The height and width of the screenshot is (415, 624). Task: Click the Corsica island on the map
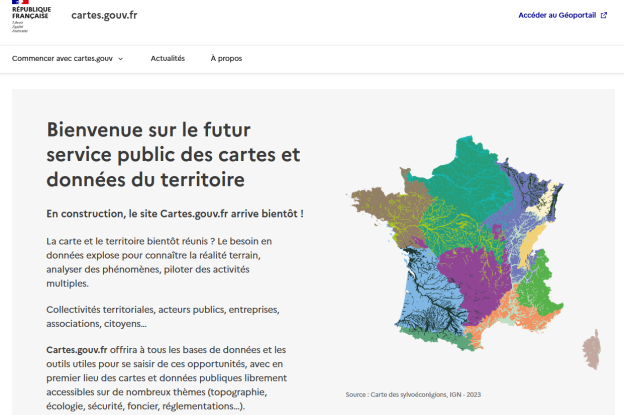point(592,349)
